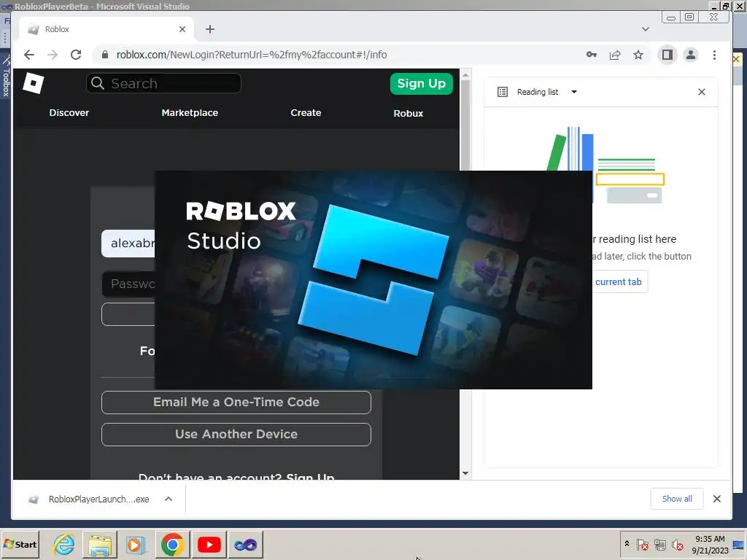Open the Create menu item

coord(306,113)
